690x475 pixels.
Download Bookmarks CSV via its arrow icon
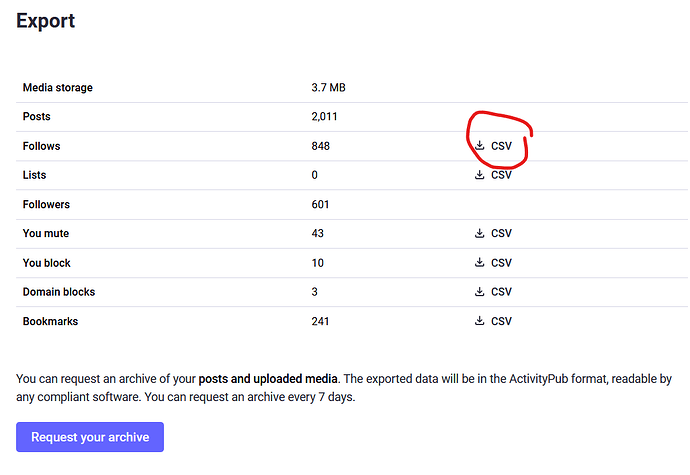[x=480, y=321]
